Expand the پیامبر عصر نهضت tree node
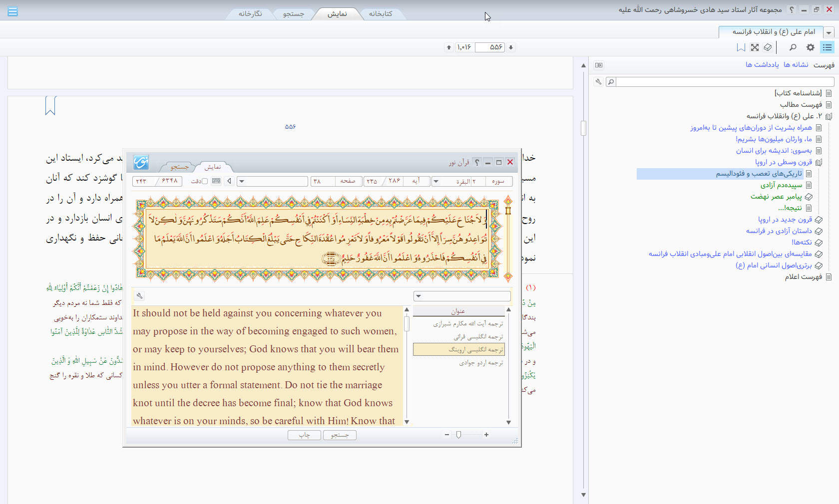The image size is (839, 504). pyautogui.click(x=809, y=197)
